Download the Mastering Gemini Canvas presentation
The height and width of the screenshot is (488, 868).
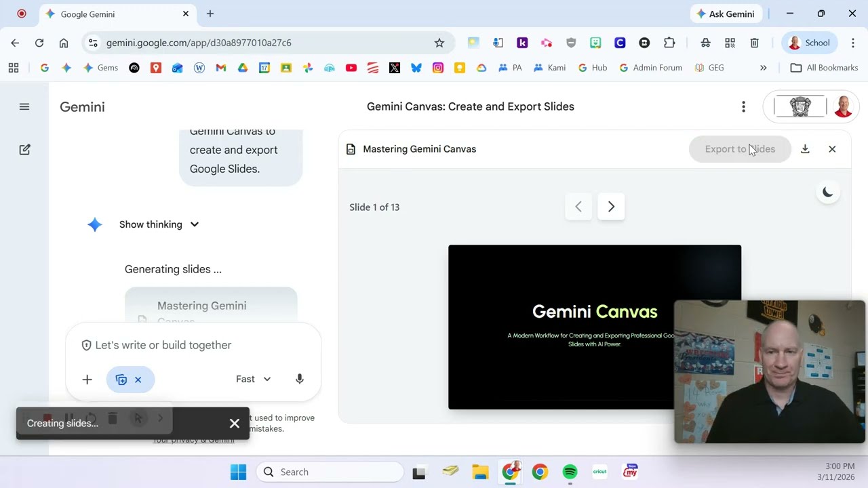(x=805, y=149)
